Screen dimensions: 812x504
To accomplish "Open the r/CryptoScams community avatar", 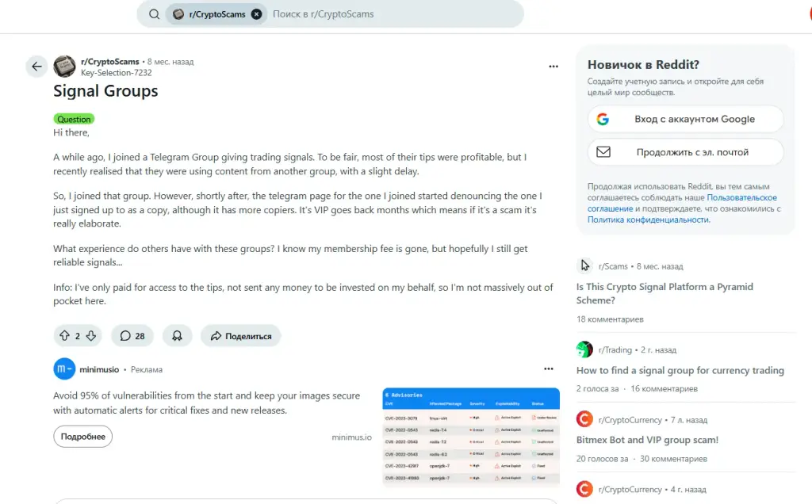I will pyautogui.click(x=65, y=67).
